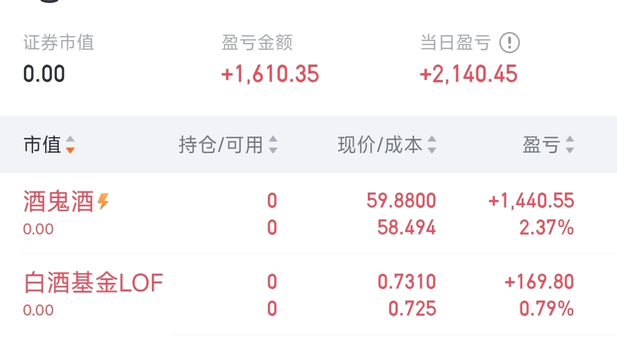Click the 盈亏 column header text
Viewport: 617px width, 364px height.
click(x=540, y=145)
